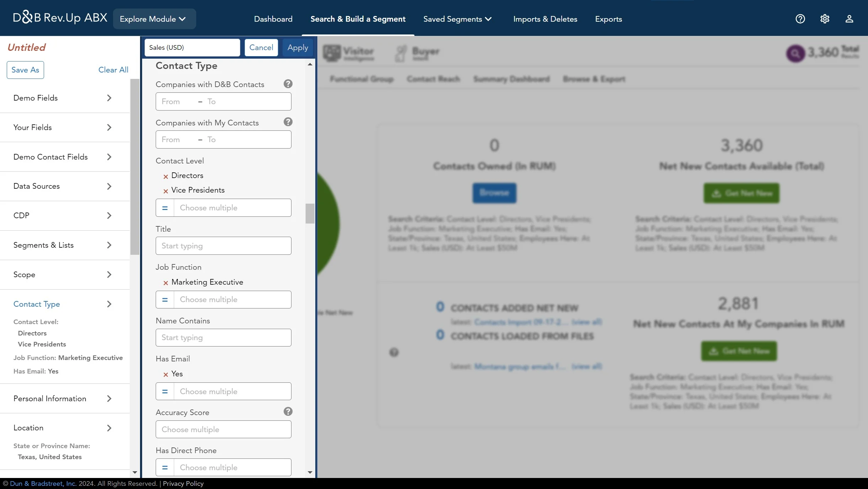Expand Your Fields category

coord(65,127)
